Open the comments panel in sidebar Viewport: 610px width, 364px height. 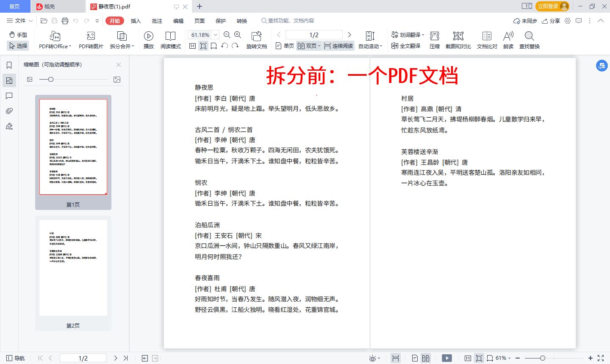click(9, 96)
